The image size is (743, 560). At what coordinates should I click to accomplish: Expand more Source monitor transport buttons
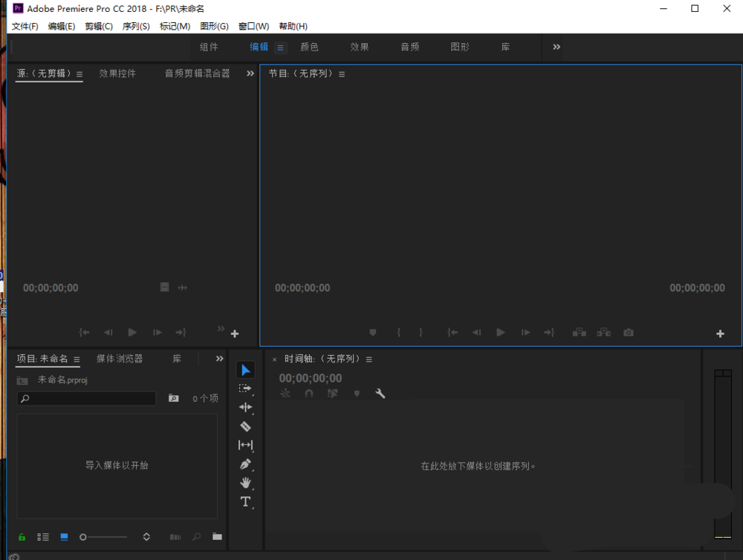pyautogui.click(x=221, y=328)
